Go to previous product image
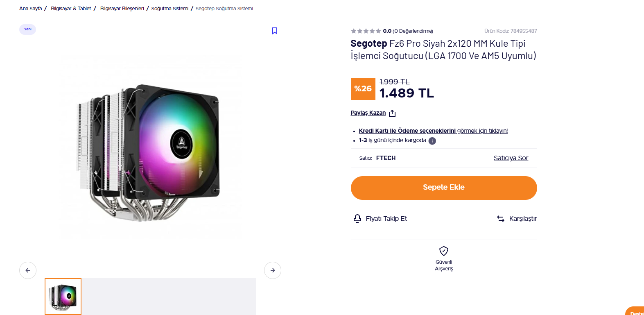Viewport: 644px width, 315px height. pyautogui.click(x=28, y=270)
